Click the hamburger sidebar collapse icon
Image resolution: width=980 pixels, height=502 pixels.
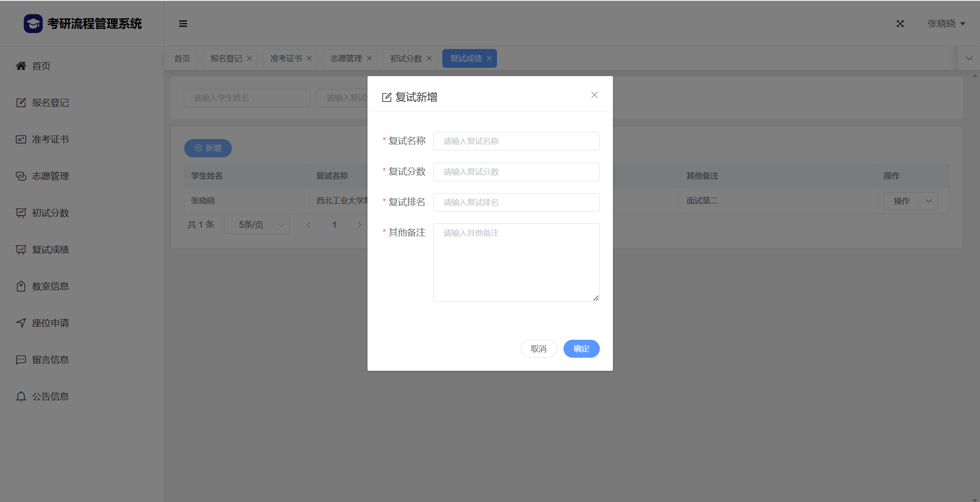pyautogui.click(x=183, y=24)
